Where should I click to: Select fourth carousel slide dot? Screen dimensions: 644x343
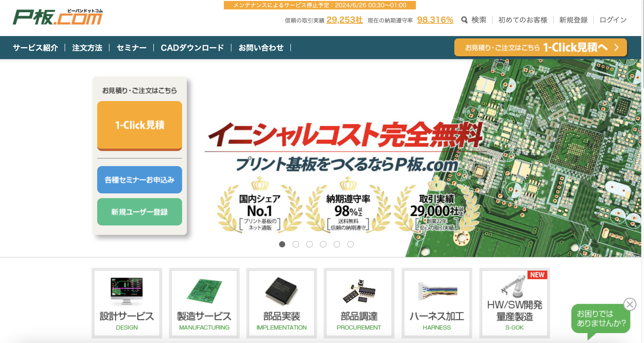pos(323,244)
